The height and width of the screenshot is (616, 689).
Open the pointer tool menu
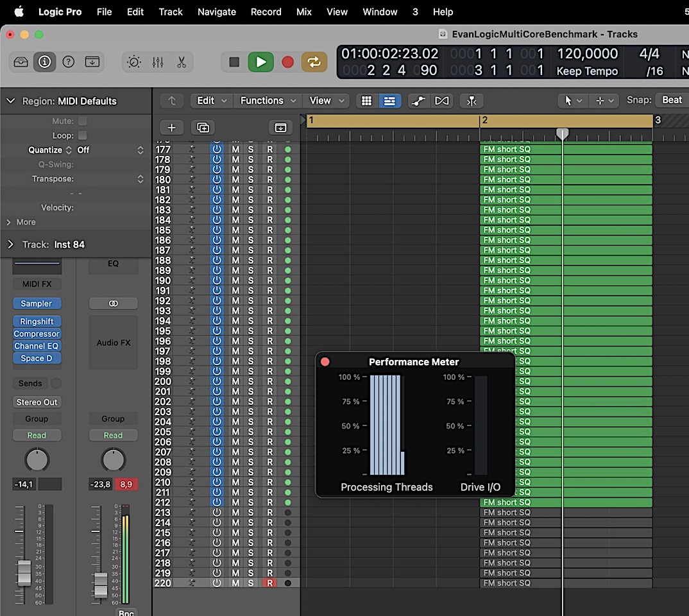coord(572,101)
